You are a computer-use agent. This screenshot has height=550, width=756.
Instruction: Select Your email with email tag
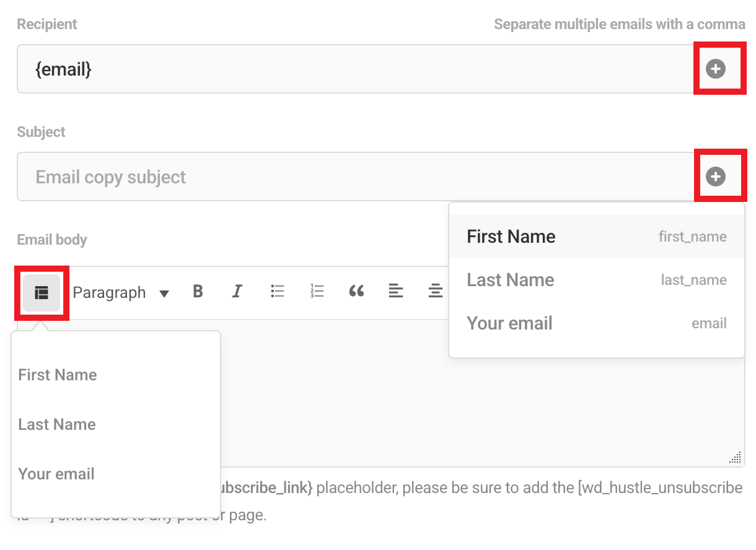click(597, 323)
